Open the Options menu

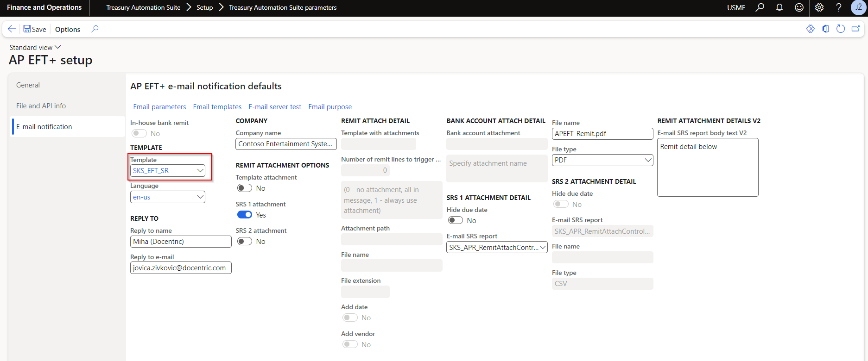(x=68, y=29)
